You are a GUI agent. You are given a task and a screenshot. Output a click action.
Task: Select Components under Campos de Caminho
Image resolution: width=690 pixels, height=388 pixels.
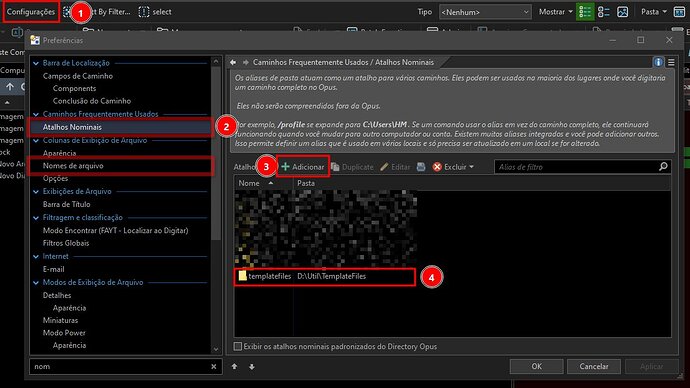pos(74,88)
